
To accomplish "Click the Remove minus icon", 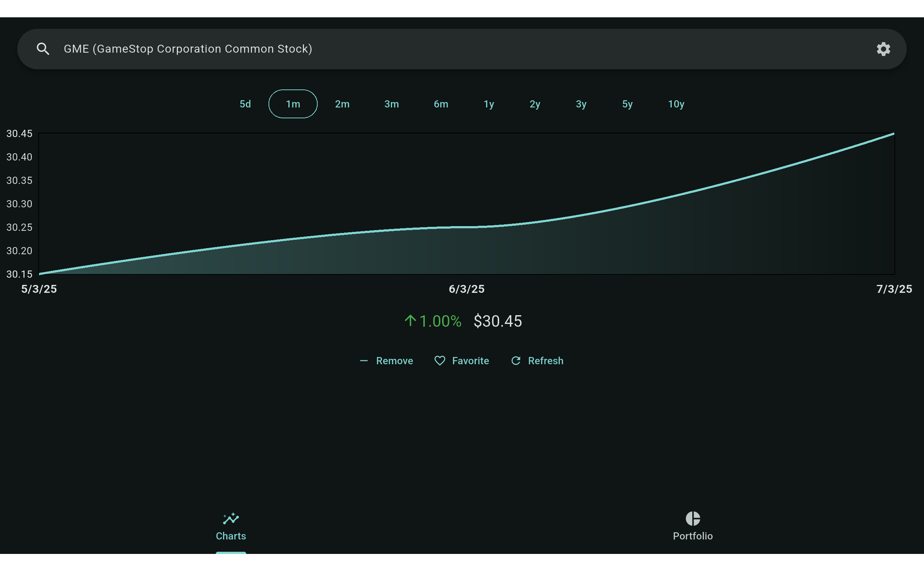I will coord(364,361).
